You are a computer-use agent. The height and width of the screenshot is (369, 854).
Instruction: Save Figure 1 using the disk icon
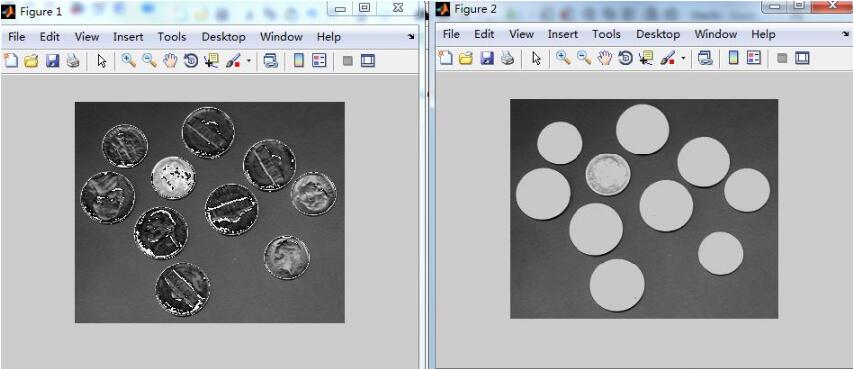point(52,60)
